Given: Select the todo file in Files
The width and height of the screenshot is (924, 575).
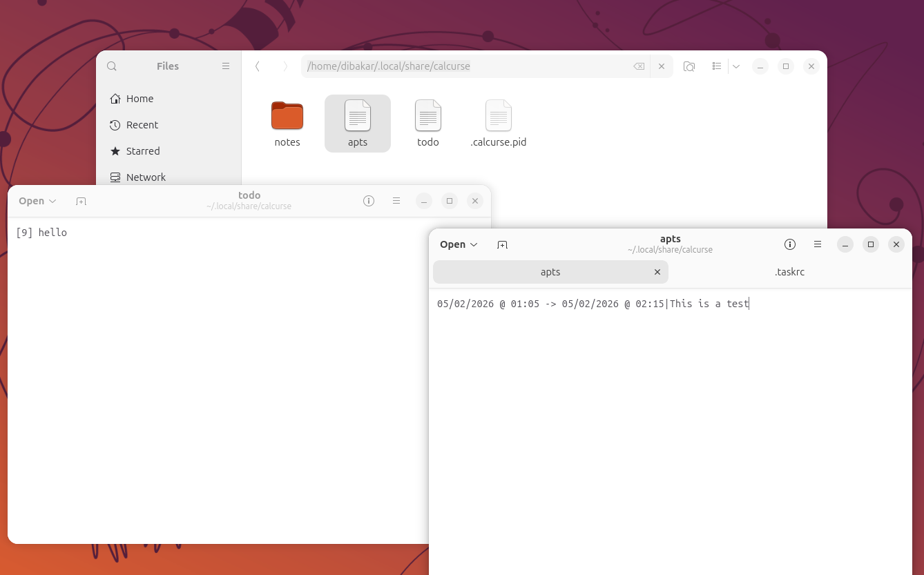Looking at the screenshot, I should coord(428,124).
